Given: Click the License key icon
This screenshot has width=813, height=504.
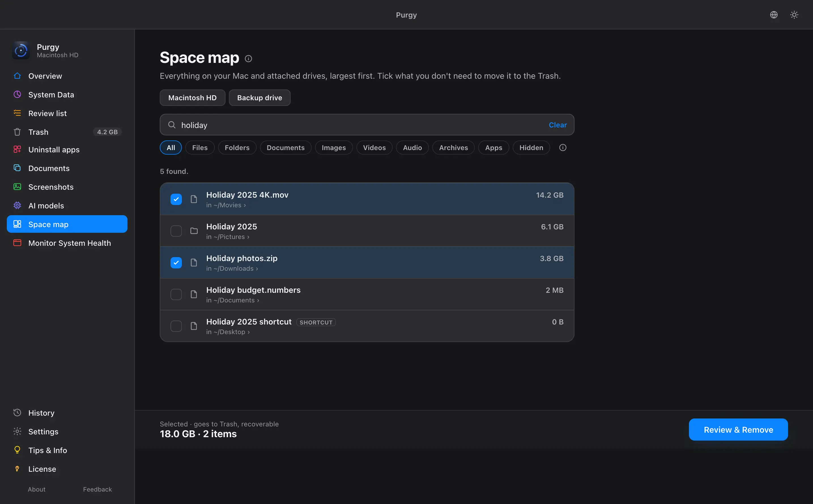Looking at the screenshot, I should click(x=17, y=469).
